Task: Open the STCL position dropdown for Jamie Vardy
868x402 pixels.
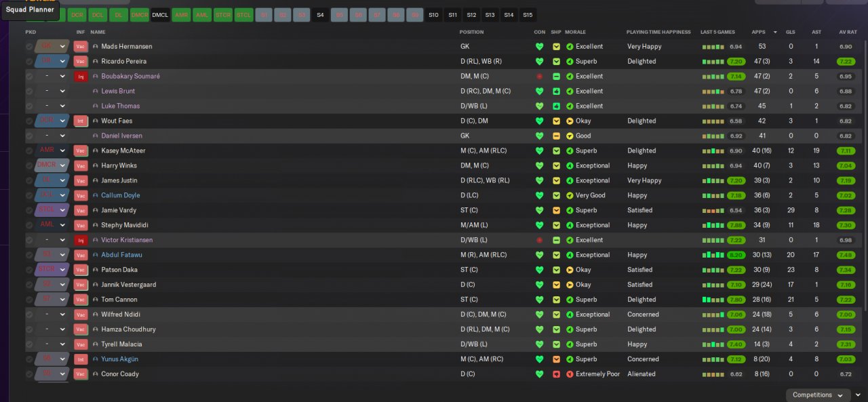Action: 52,210
